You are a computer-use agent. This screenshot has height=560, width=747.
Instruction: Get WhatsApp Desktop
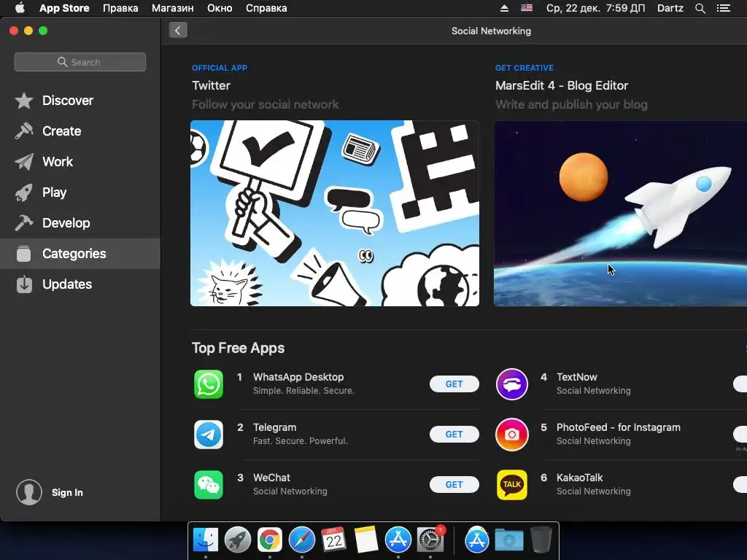point(454,384)
